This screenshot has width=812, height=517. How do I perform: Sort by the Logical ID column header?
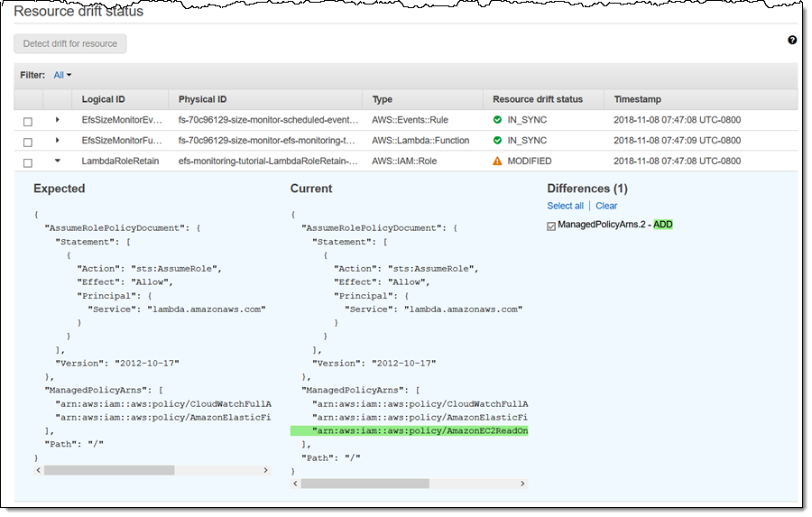pos(102,99)
